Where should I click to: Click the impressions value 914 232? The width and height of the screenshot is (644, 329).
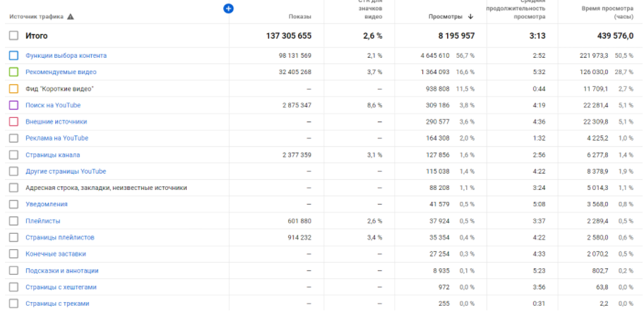coord(299,237)
